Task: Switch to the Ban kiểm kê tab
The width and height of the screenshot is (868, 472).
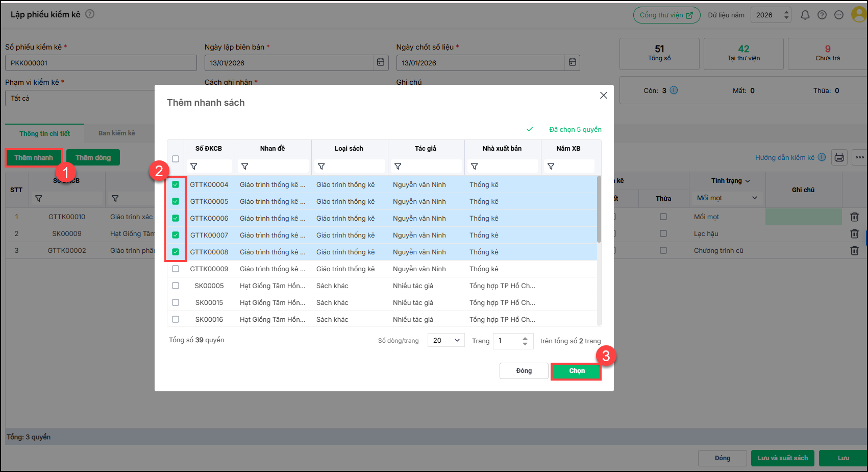Action: coord(116,133)
